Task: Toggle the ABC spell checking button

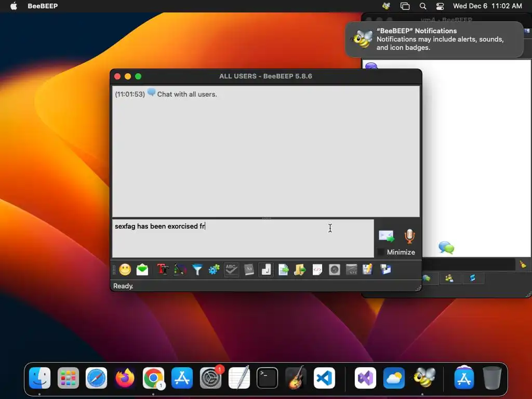Action: point(231,270)
